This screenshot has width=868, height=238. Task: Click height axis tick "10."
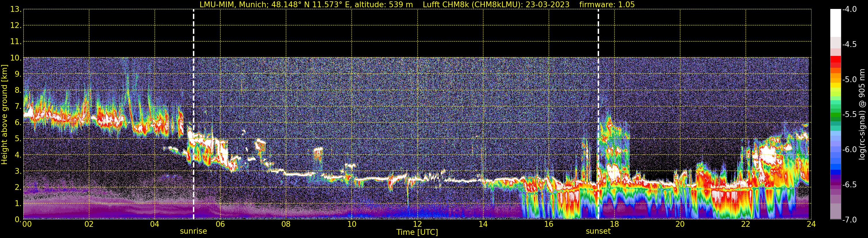[16, 58]
